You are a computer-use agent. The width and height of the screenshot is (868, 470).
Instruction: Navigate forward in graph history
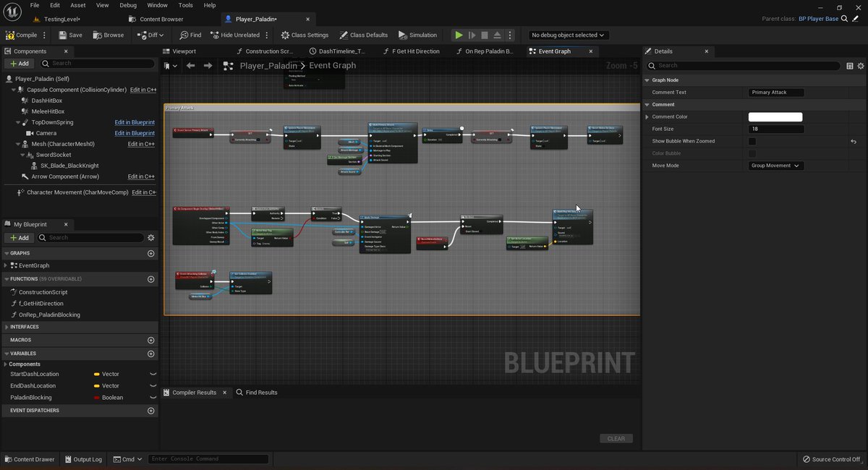208,66
